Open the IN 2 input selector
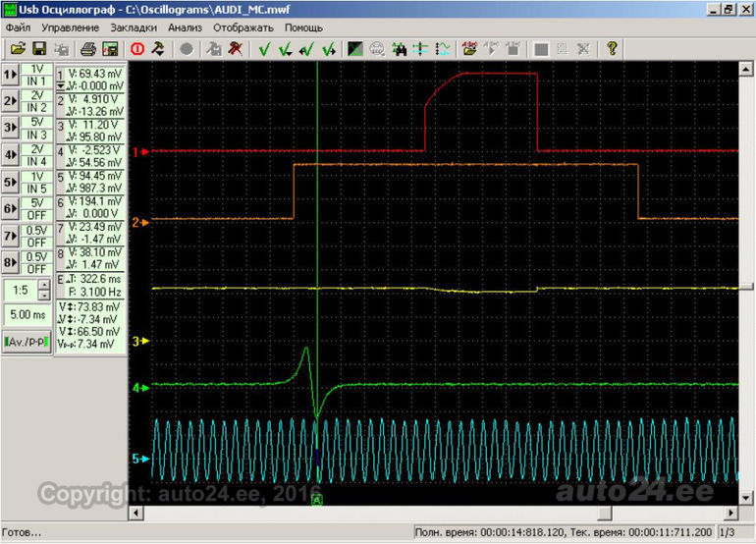 tap(36, 108)
